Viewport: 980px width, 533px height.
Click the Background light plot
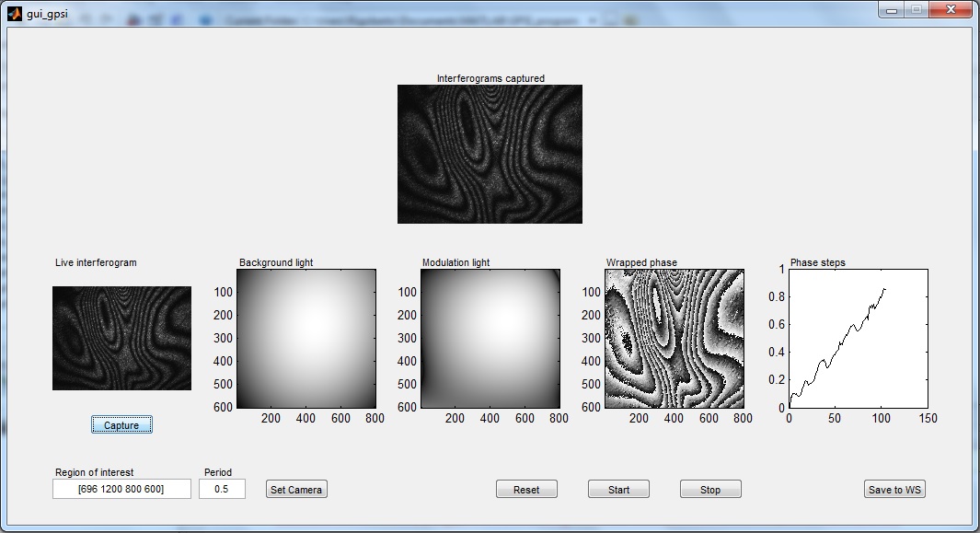tap(306, 338)
